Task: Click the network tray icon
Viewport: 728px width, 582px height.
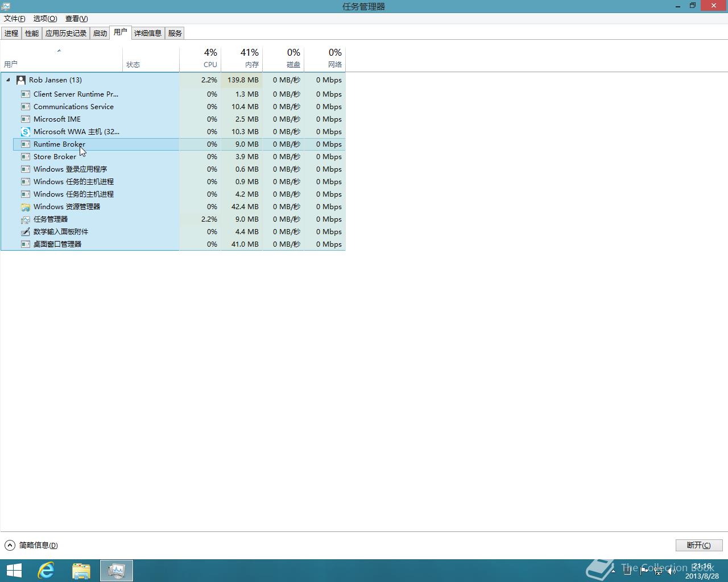Action: pyautogui.click(x=658, y=571)
